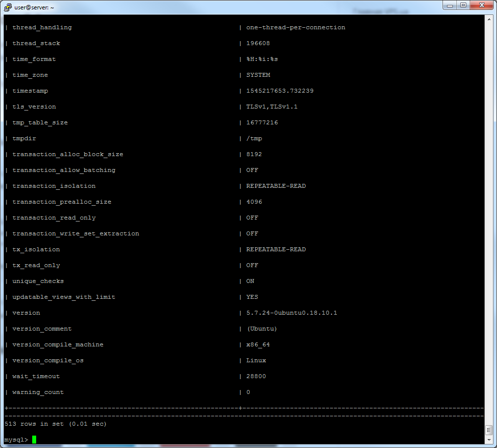
Task: Click the '/tmp' value
Action: pos(254,139)
